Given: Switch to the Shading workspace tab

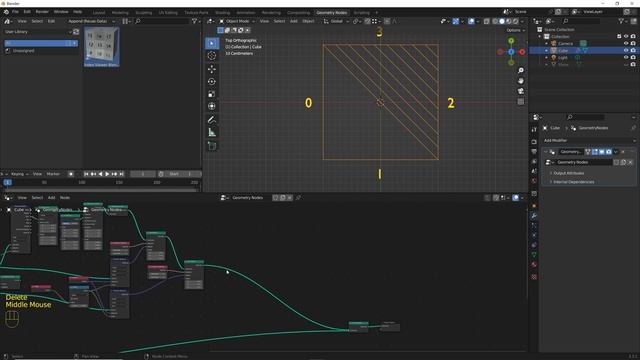Looking at the screenshot, I should [222, 13].
